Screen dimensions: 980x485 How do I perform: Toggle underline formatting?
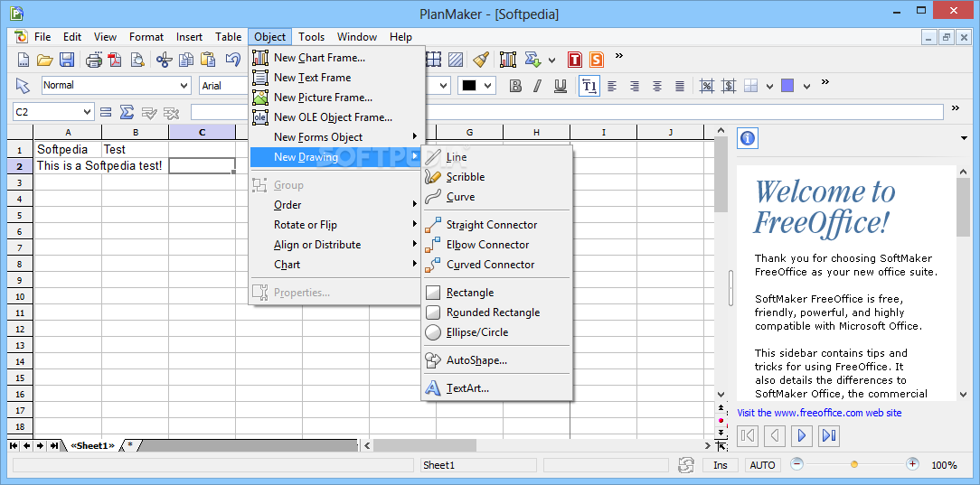click(x=561, y=86)
